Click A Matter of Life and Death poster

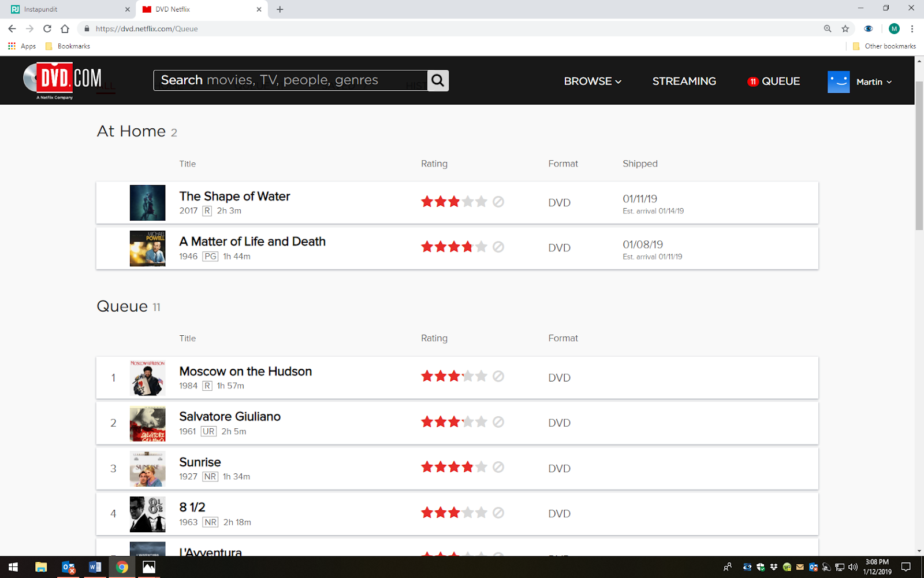pos(147,249)
